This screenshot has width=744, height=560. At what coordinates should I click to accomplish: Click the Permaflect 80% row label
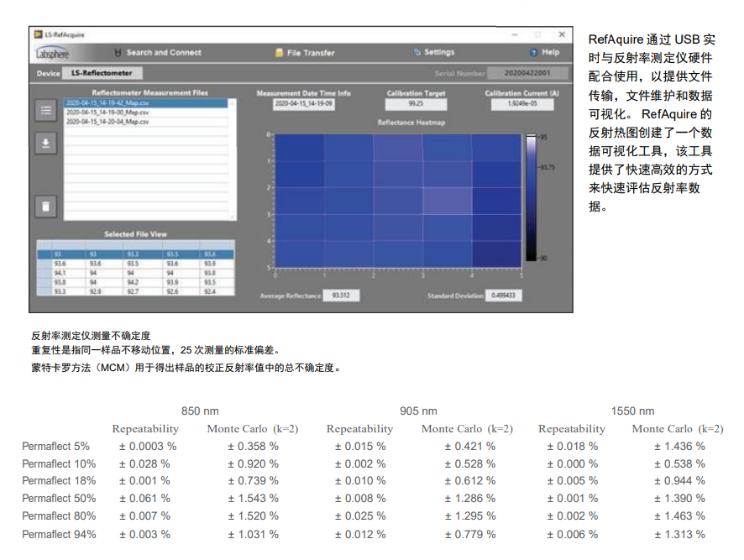pyautogui.click(x=59, y=516)
